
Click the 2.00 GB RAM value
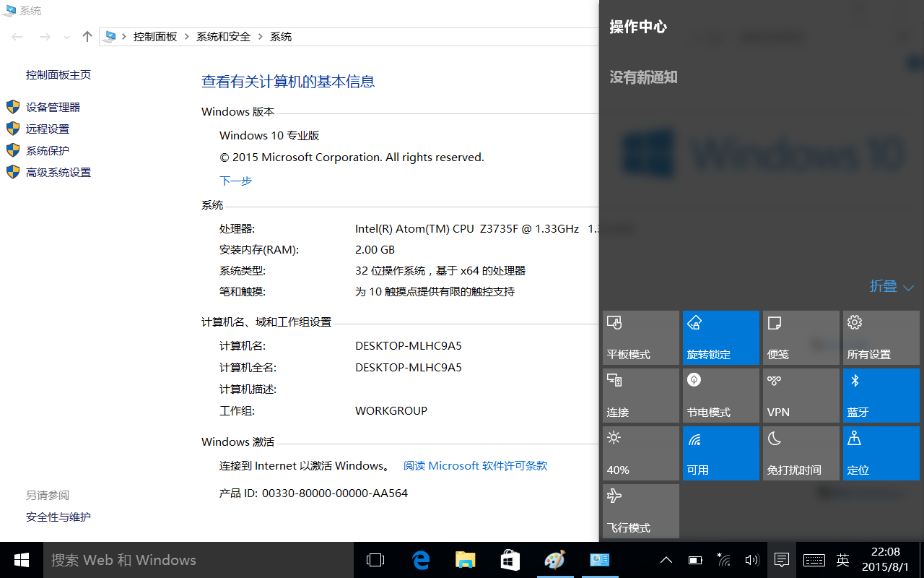[375, 250]
